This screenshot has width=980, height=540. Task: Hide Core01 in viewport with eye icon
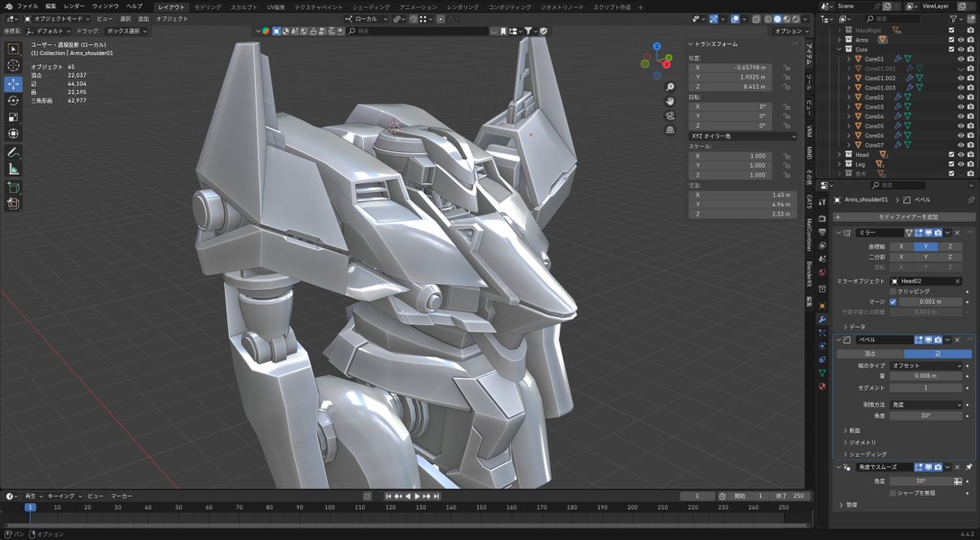(x=961, y=59)
